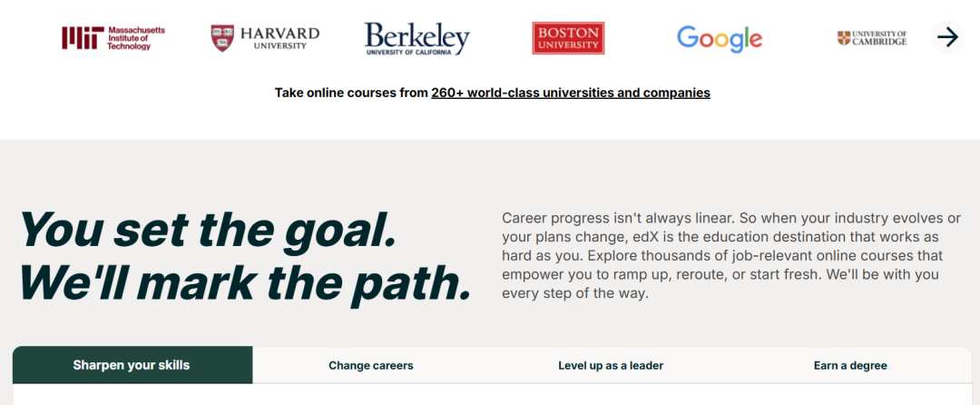The height and width of the screenshot is (405, 980).
Task: Open the Level up as a leader tab
Action: point(611,366)
